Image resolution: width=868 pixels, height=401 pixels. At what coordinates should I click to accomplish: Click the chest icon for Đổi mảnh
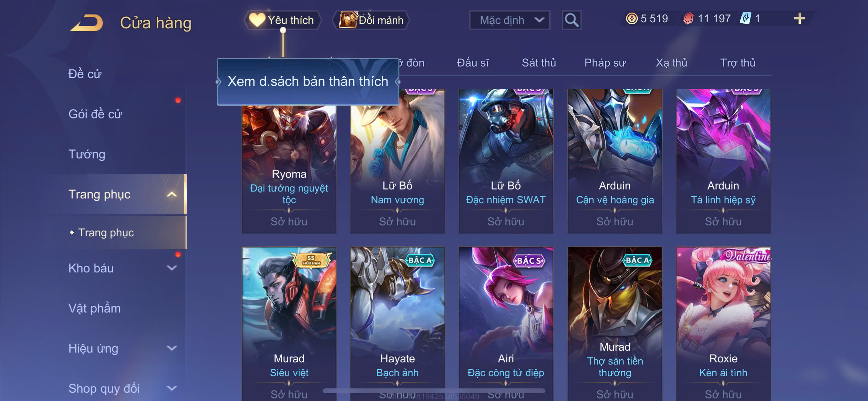[347, 20]
